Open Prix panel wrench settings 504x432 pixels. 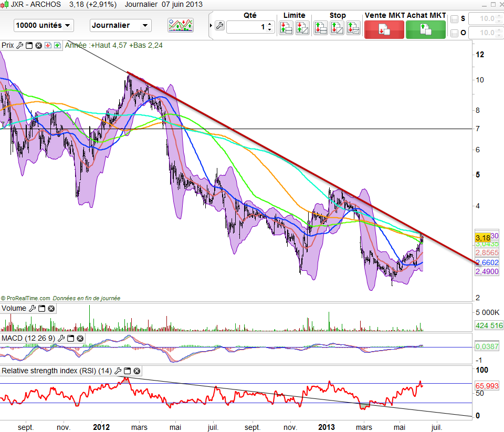pyautogui.click(x=20, y=46)
